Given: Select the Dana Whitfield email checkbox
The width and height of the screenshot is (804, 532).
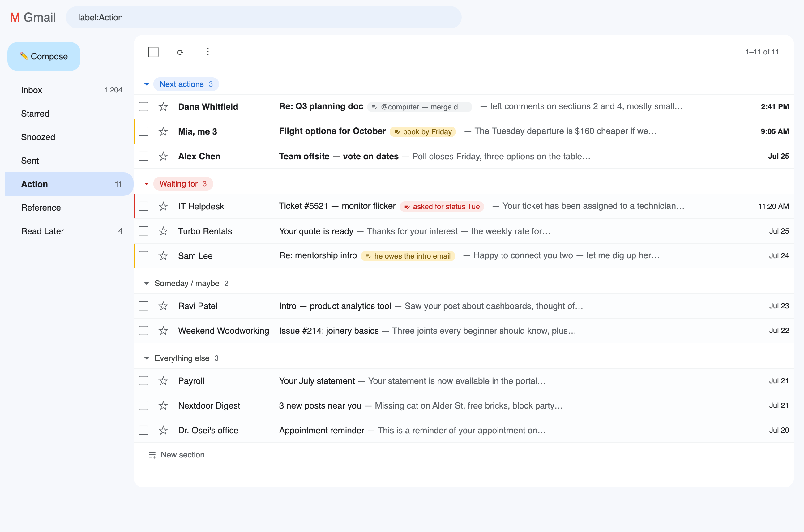Looking at the screenshot, I should tap(143, 106).
